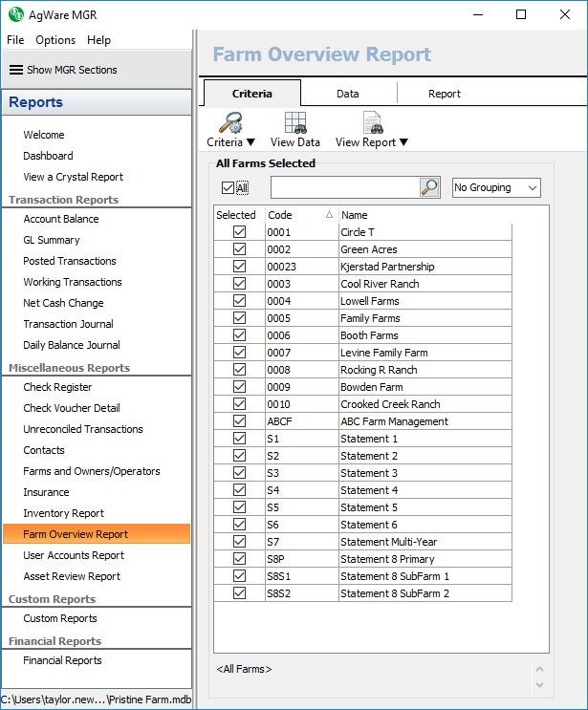The width and height of the screenshot is (588, 710).
Task: Click the Criteria magnifier gear icon
Action: (x=228, y=122)
